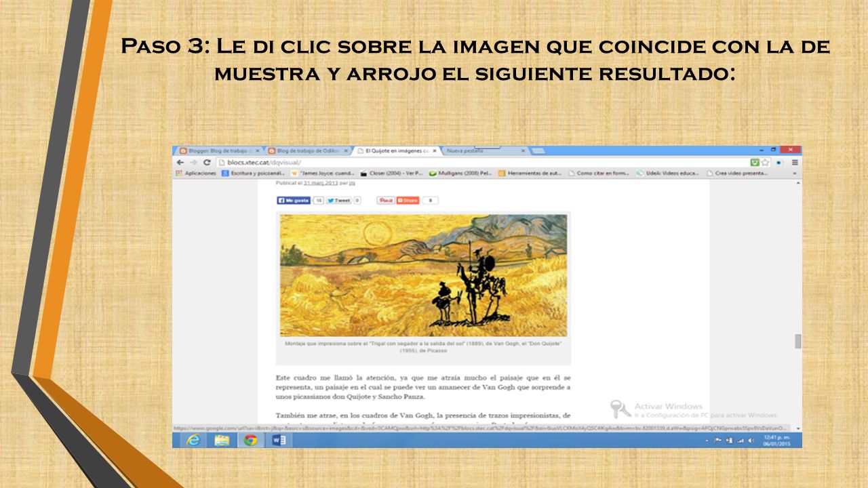
Task: Close the 'El Quijote en imágenes' tab
Action: click(435, 150)
